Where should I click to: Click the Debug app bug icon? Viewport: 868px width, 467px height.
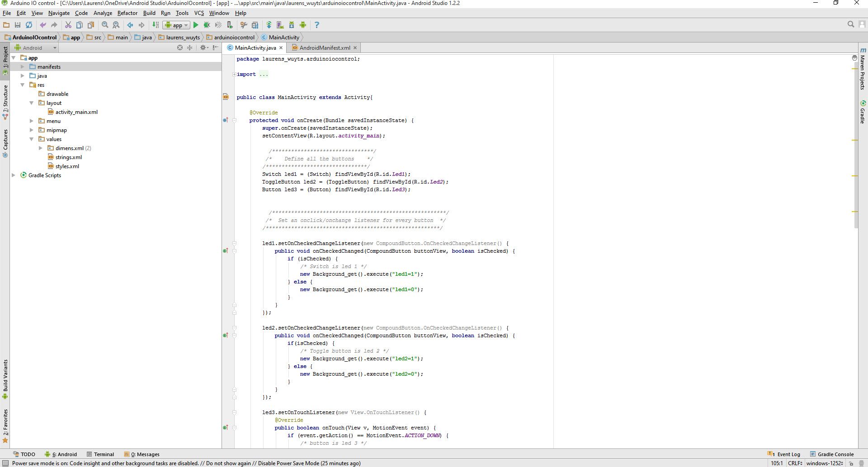(x=207, y=25)
